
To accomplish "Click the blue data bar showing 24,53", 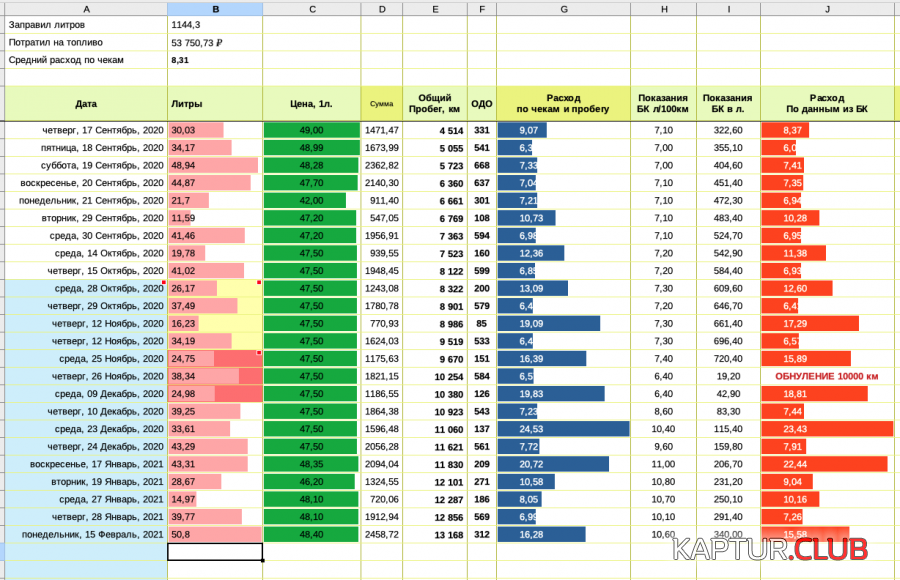I will coord(563,429).
